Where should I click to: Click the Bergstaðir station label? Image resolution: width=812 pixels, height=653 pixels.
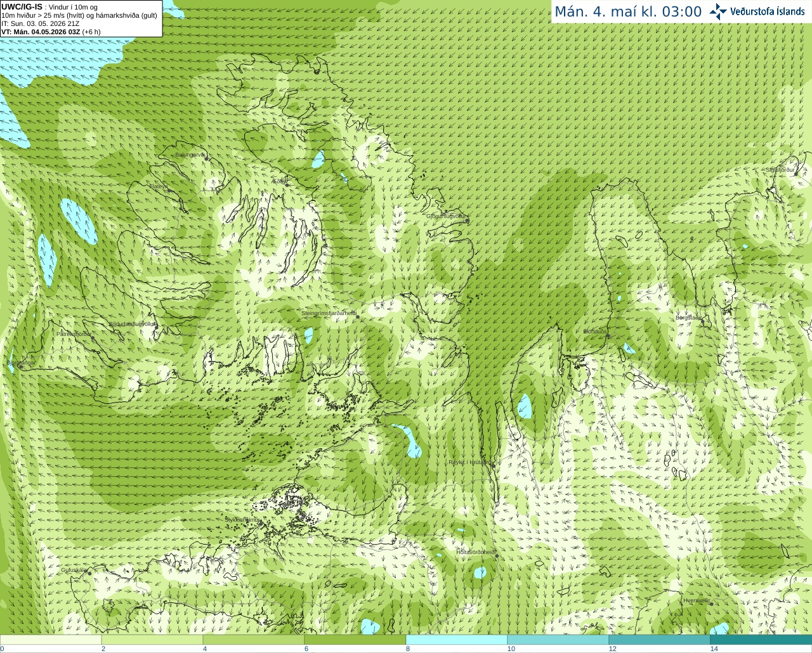click(689, 317)
